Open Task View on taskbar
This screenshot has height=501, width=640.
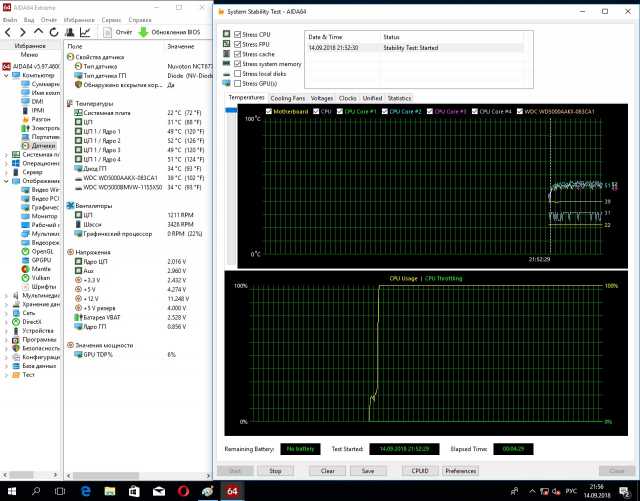point(60,491)
